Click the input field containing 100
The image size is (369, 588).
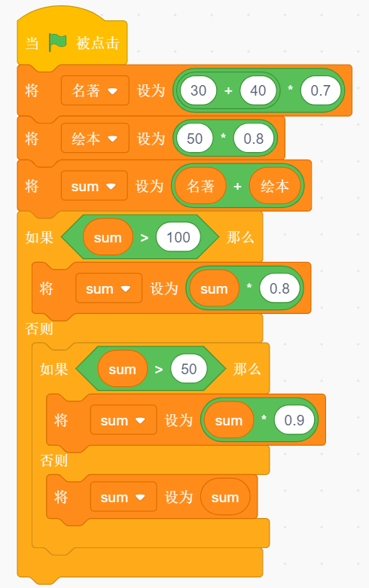point(178,237)
